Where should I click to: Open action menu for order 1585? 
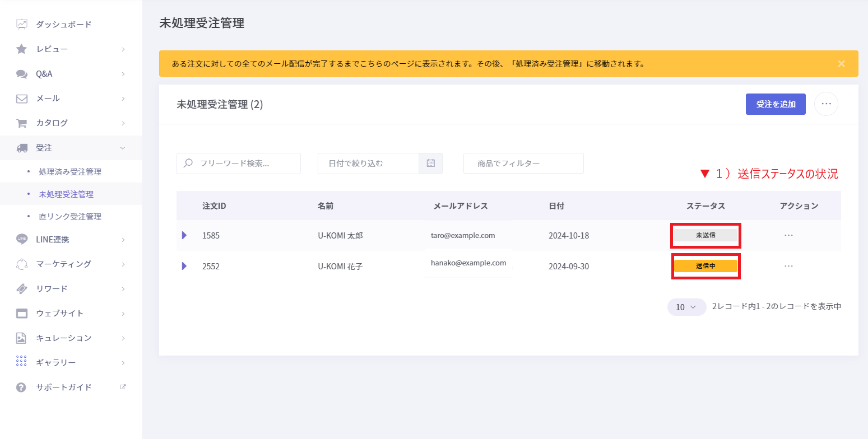pos(788,235)
